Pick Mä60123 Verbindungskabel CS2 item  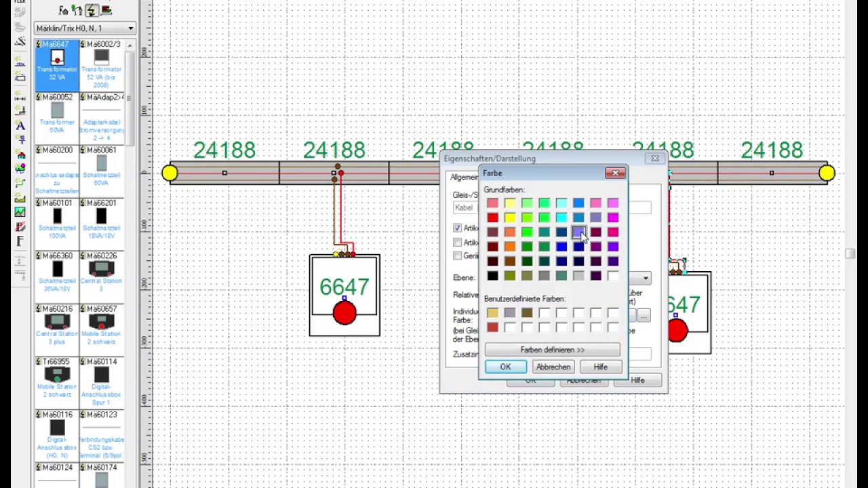(102, 436)
